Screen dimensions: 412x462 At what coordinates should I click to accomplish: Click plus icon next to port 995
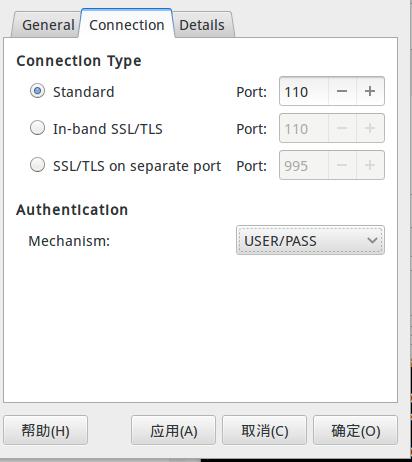pyautogui.click(x=370, y=165)
